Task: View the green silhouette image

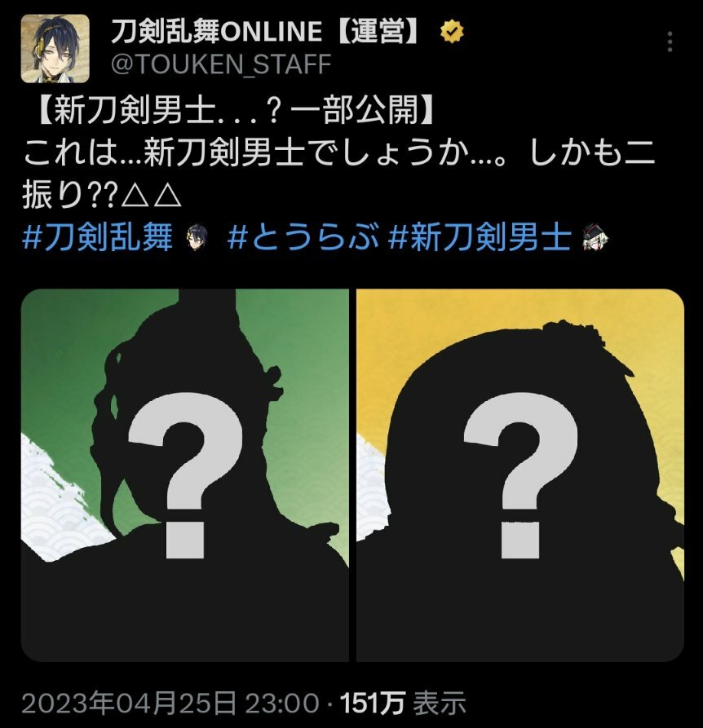Action: (185, 475)
